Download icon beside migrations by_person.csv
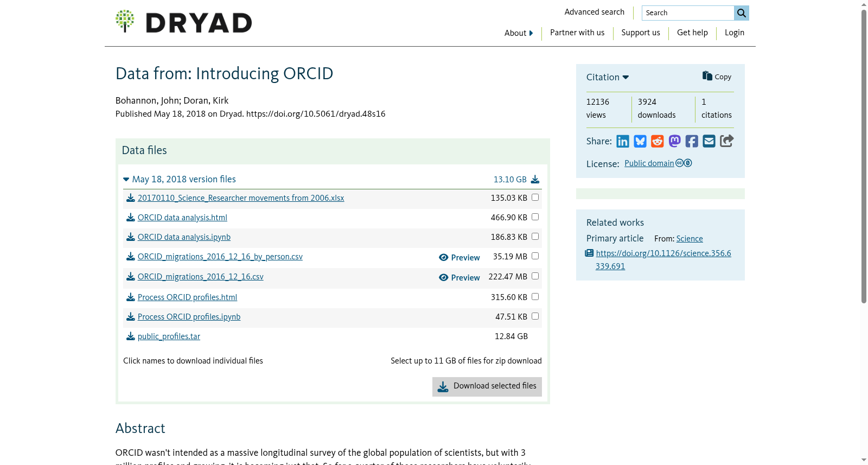 pyautogui.click(x=130, y=257)
